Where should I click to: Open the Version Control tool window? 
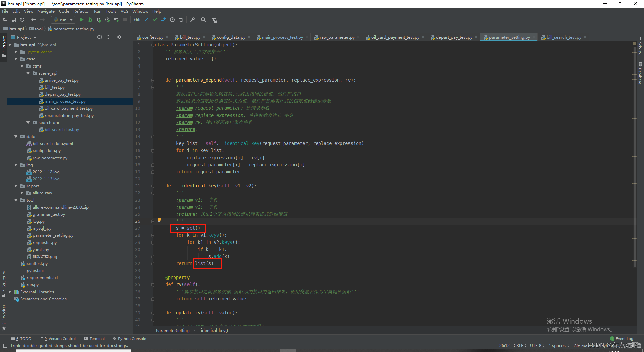58,339
